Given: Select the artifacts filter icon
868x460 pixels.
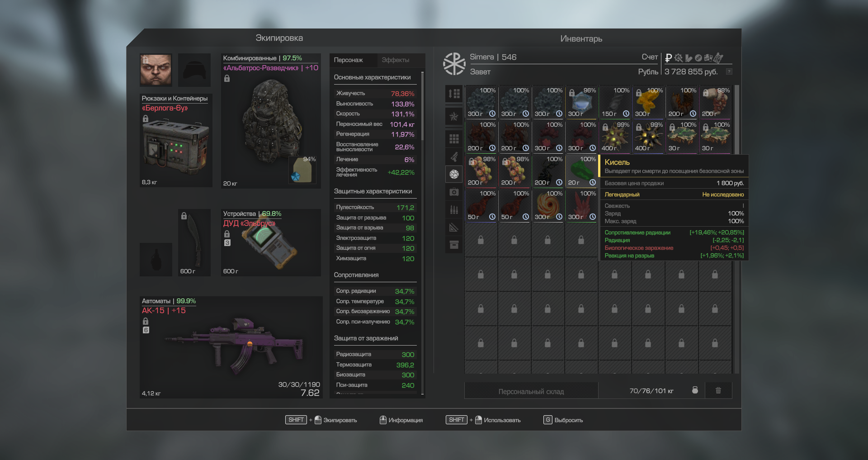Looking at the screenshot, I should (454, 174).
